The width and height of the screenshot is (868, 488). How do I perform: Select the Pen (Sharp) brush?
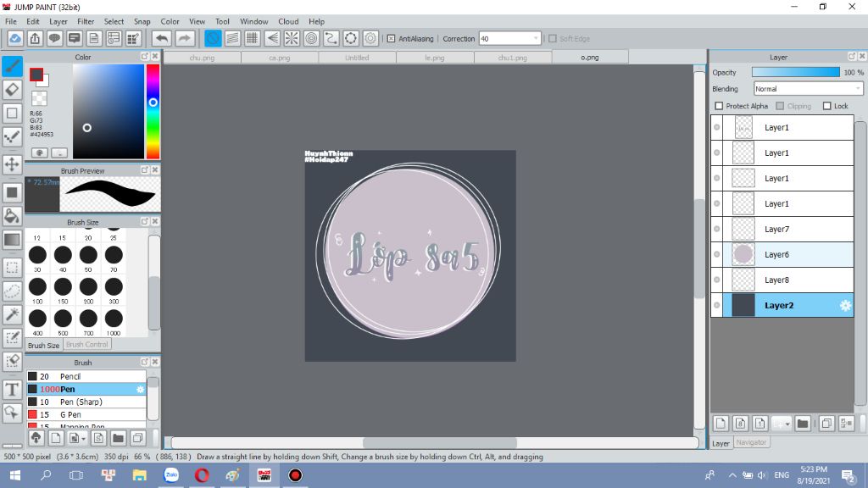(x=86, y=402)
